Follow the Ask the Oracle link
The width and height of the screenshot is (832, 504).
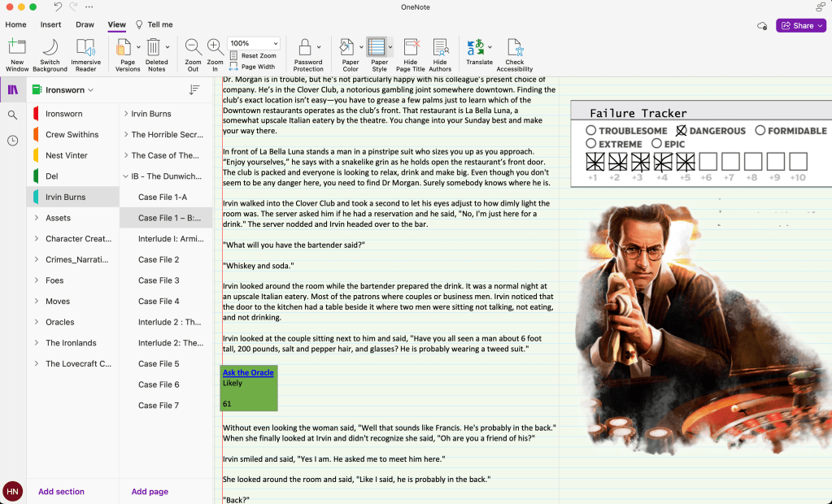[x=248, y=372]
